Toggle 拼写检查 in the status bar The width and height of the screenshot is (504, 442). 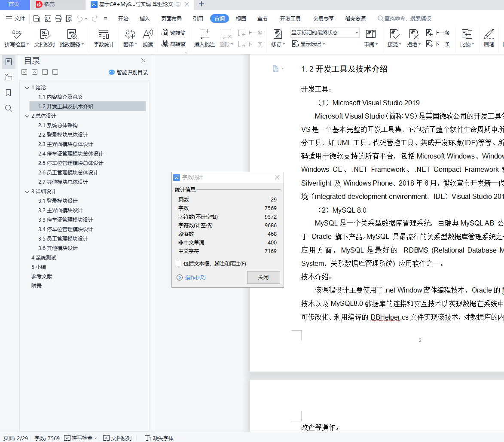80,438
